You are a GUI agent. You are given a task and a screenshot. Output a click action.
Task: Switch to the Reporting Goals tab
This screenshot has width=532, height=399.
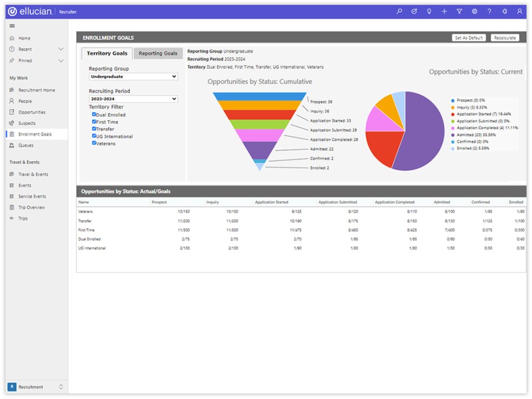point(158,54)
